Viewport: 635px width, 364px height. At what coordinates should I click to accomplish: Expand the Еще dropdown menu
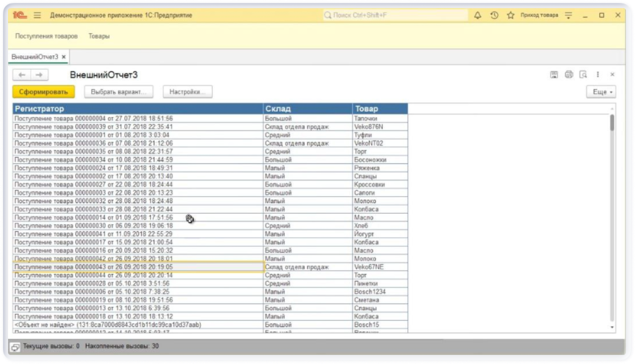click(x=601, y=93)
